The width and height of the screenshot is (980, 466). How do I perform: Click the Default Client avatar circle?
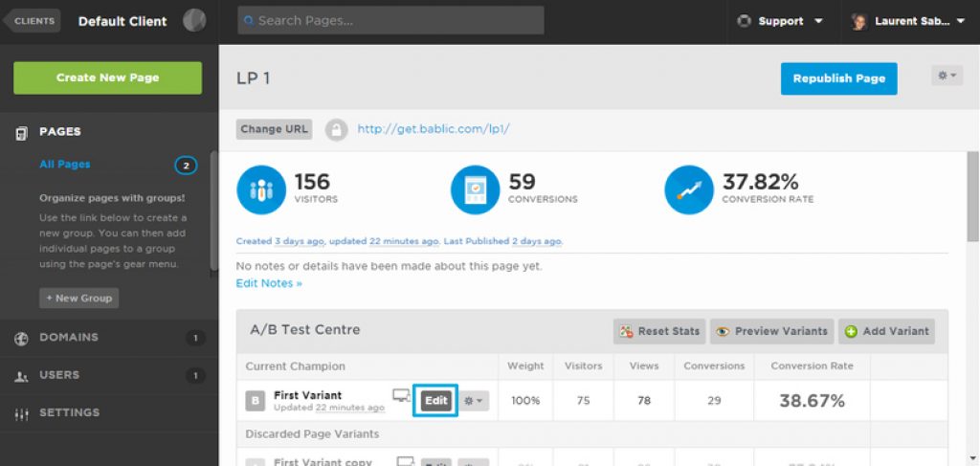tap(194, 20)
